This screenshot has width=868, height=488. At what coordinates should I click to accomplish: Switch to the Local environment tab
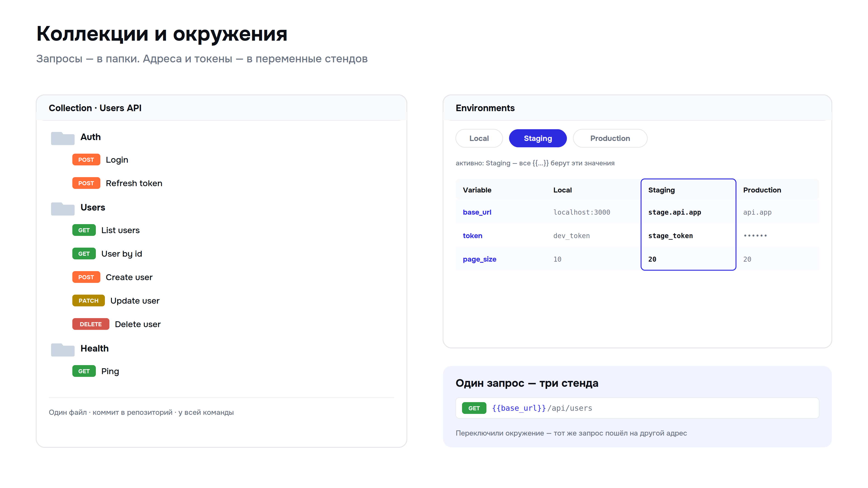(479, 138)
